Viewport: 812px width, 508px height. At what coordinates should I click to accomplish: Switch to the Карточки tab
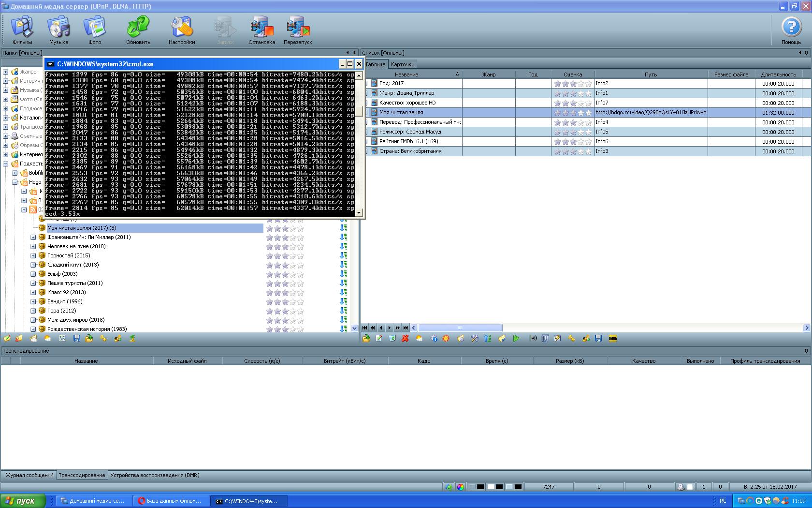402,64
